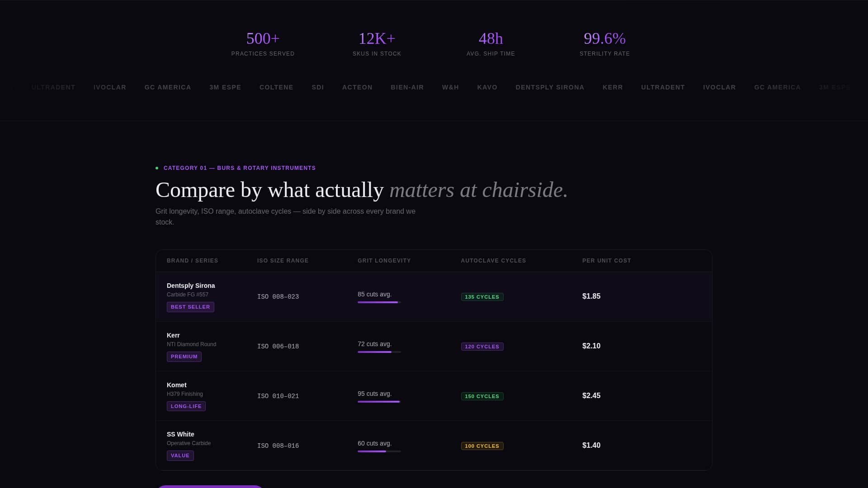This screenshot has height=488, width=868.
Task: Select DENTSPLY SIRONA in the brand marquee
Action: [550, 87]
